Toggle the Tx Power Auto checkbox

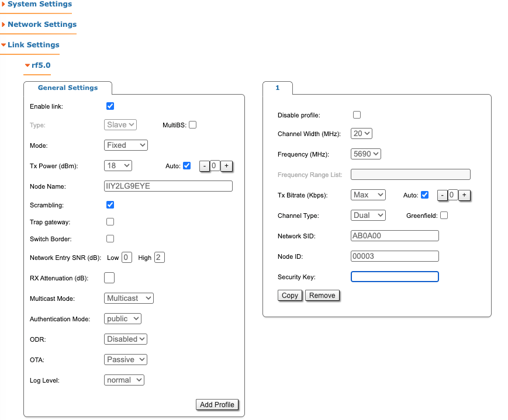[x=187, y=166]
